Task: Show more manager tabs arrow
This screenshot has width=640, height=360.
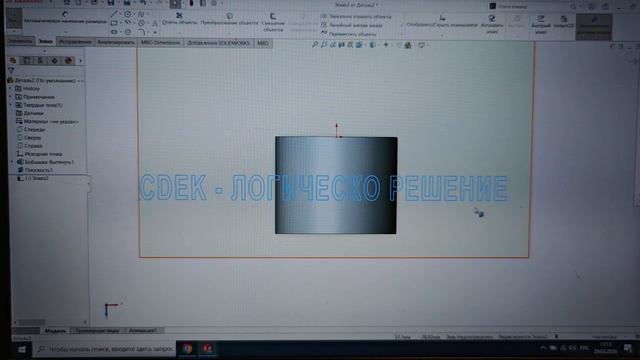Action: pyautogui.click(x=80, y=61)
